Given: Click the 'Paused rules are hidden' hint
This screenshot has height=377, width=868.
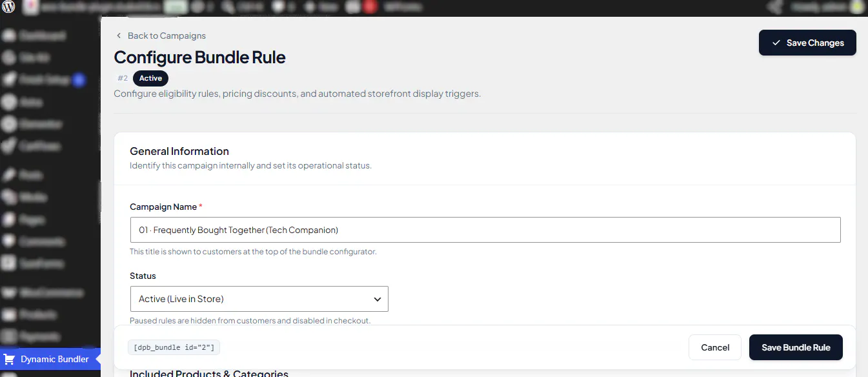Looking at the screenshot, I should pos(250,320).
